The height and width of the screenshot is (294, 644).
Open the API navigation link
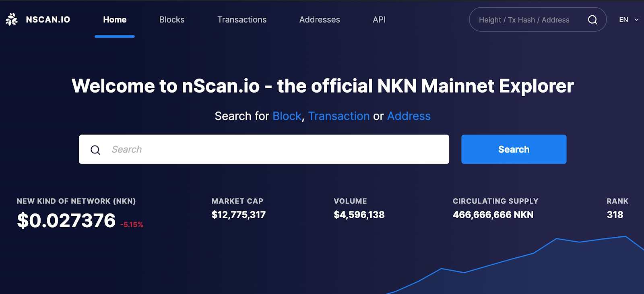tap(379, 19)
